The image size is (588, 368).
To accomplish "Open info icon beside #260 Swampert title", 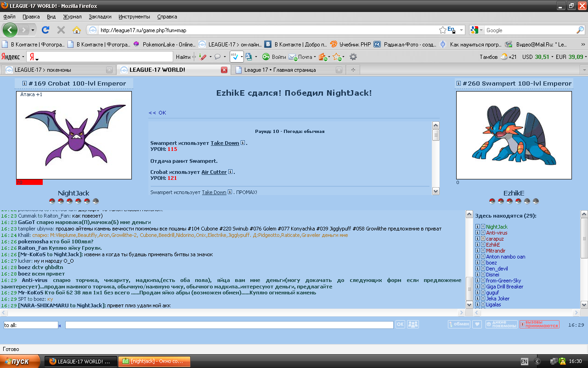I will click(458, 83).
